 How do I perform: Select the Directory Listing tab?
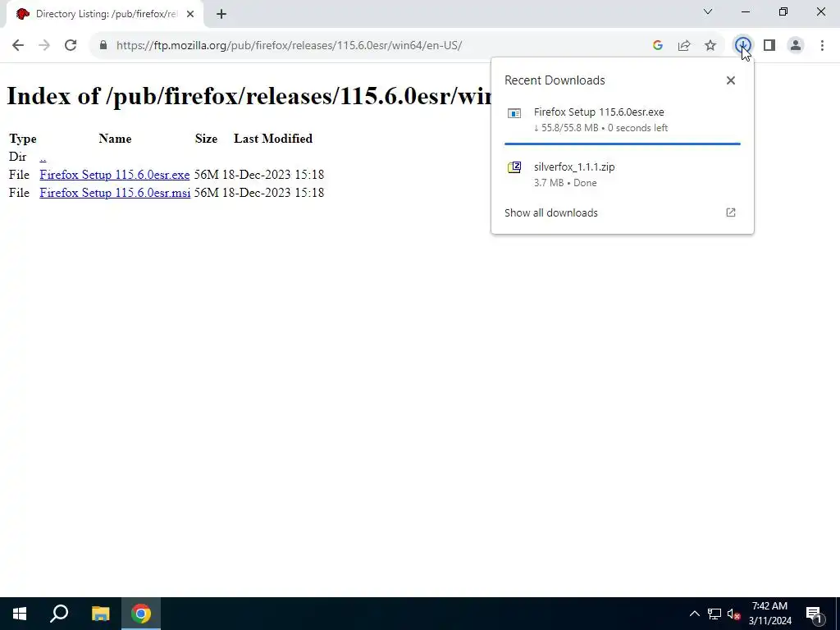[x=105, y=14]
